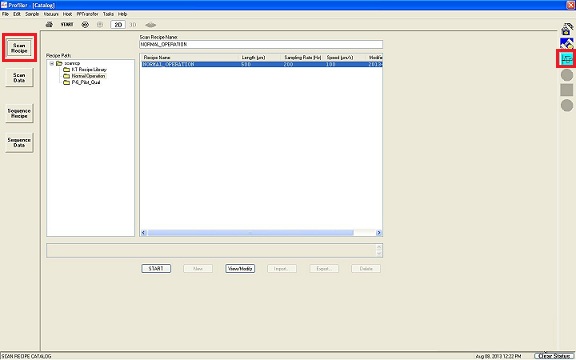This screenshot has height=360, width=576.
Task: Click the P-6_Pilot_Qual folder icon
Action: pyautogui.click(x=66, y=83)
